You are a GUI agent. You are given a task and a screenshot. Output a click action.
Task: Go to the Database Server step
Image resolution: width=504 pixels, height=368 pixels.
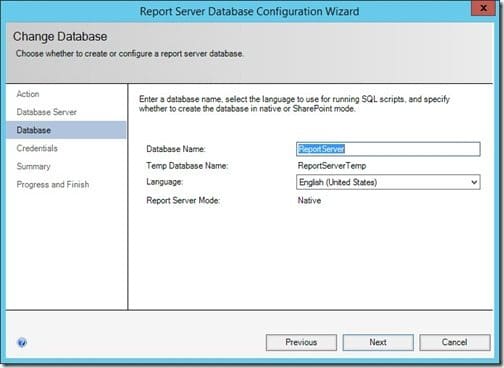[47, 112]
